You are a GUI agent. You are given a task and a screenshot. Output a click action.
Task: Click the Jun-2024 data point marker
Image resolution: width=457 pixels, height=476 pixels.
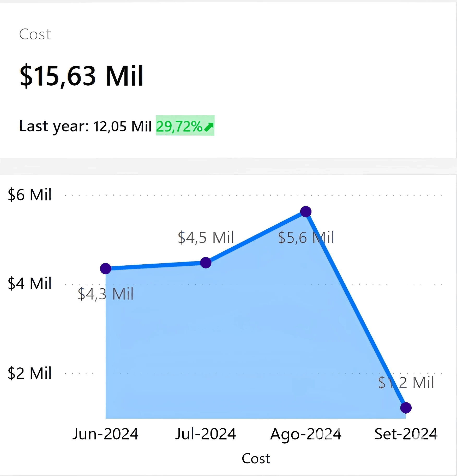tap(106, 269)
